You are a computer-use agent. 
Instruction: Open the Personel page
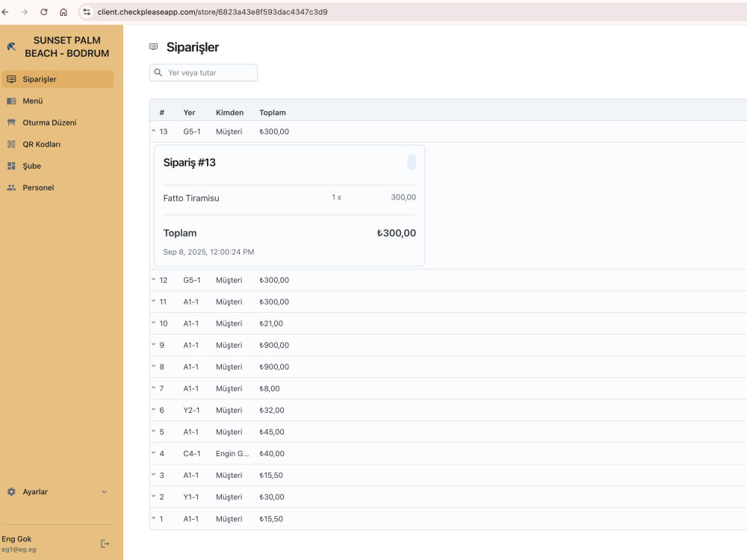point(58,187)
